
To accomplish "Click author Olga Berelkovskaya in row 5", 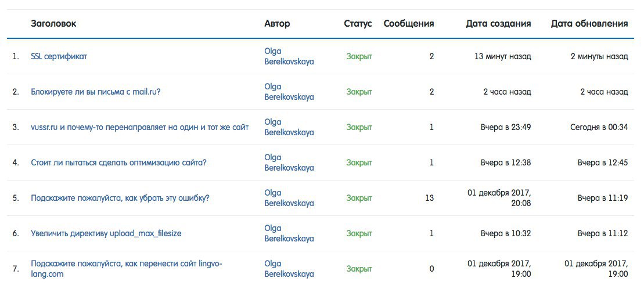I will (x=289, y=198).
